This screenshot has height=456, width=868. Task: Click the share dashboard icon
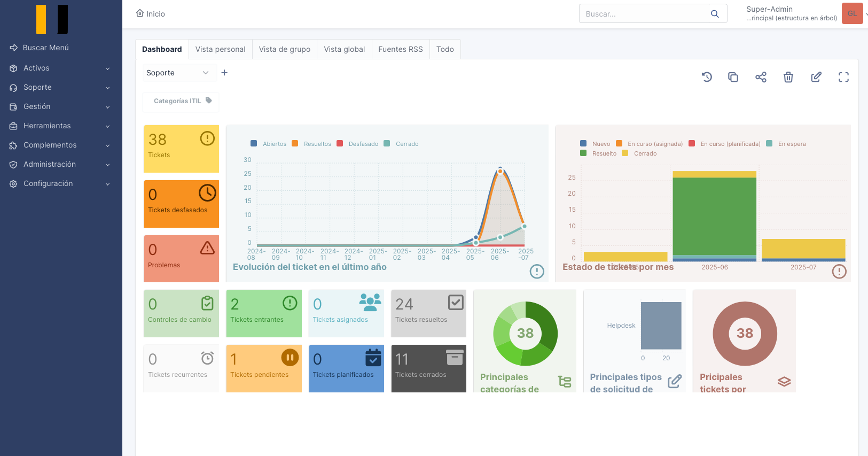pyautogui.click(x=761, y=77)
